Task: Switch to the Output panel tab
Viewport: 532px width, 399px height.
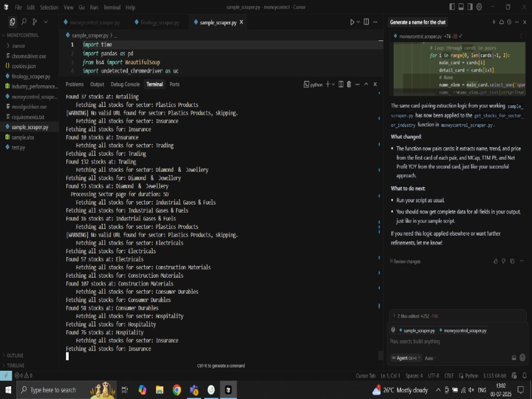Action: 97,84
